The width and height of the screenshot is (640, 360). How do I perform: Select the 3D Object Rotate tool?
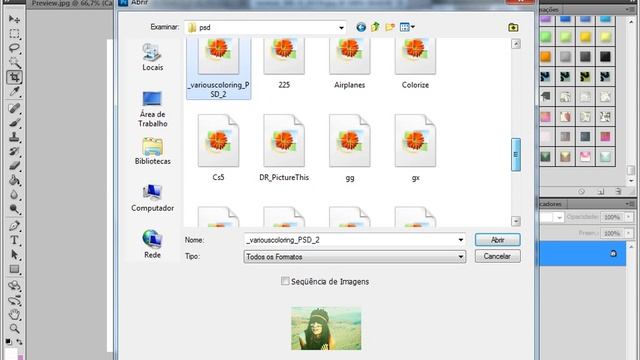tap(14, 285)
